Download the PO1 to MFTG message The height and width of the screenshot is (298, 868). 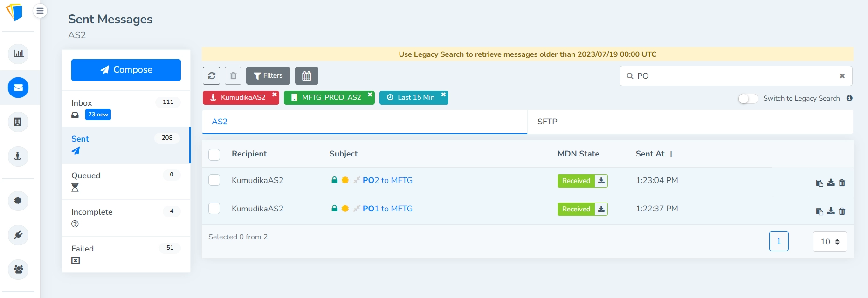coord(831,211)
